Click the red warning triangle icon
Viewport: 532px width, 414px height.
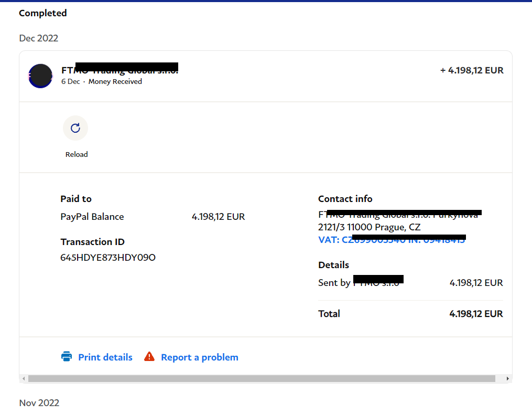149,357
